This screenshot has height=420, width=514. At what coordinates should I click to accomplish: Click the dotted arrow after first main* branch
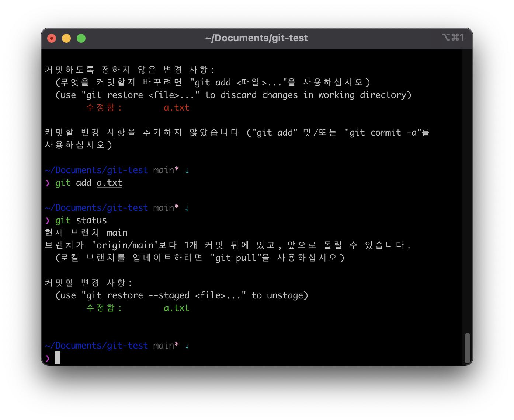click(x=187, y=170)
